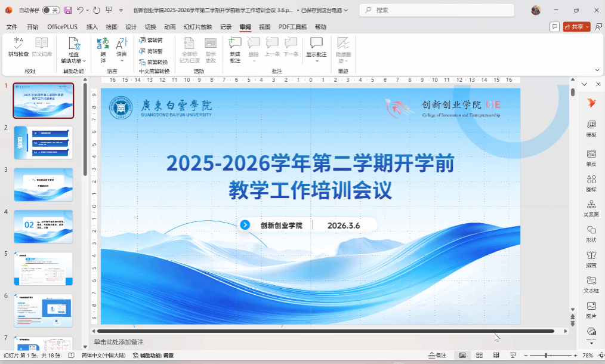
Task: Toggle the AutoSave (自动保存) switch
Action: (x=51, y=10)
